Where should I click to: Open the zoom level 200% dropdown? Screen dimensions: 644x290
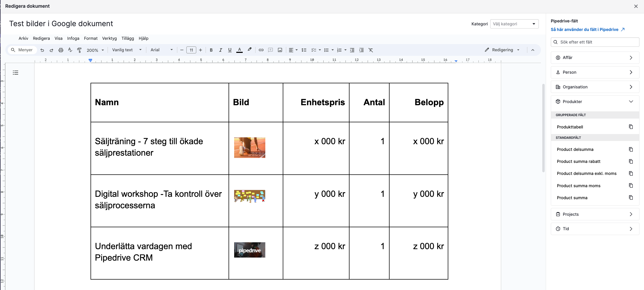click(x=95, y=50)
